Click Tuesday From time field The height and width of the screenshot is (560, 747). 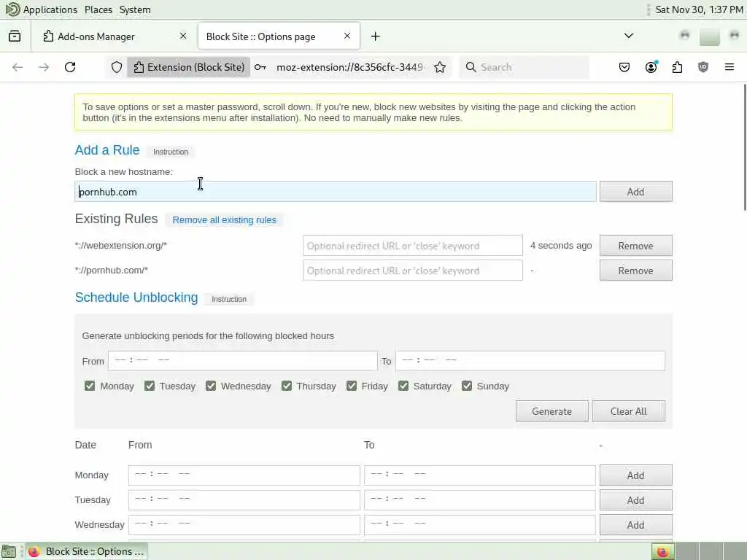244,500
